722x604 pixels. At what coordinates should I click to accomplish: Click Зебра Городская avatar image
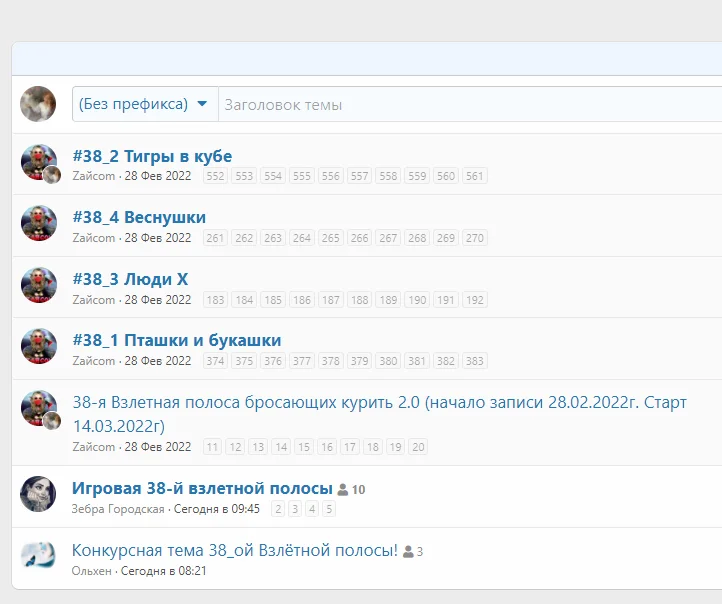point(38,494)
